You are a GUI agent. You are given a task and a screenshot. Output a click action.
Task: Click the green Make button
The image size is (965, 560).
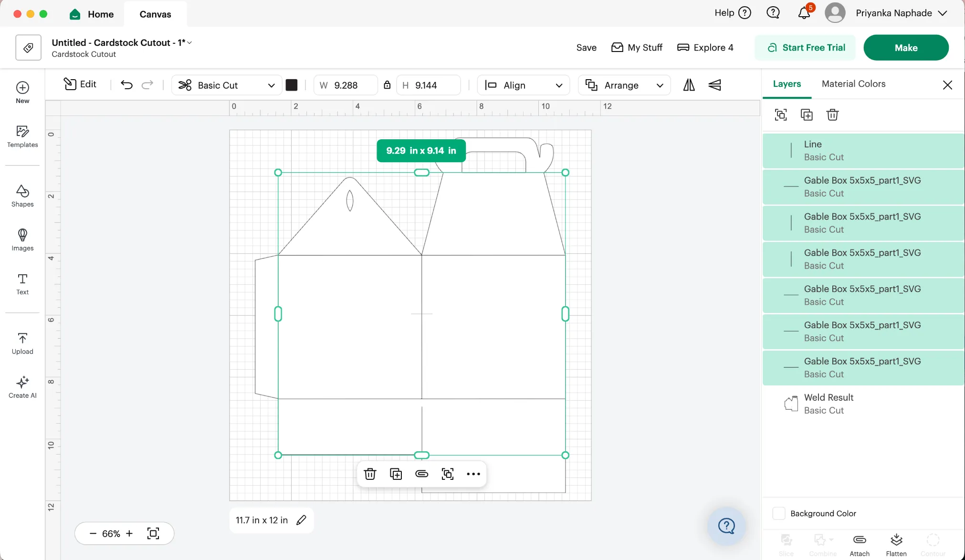(x=906, y=48)
